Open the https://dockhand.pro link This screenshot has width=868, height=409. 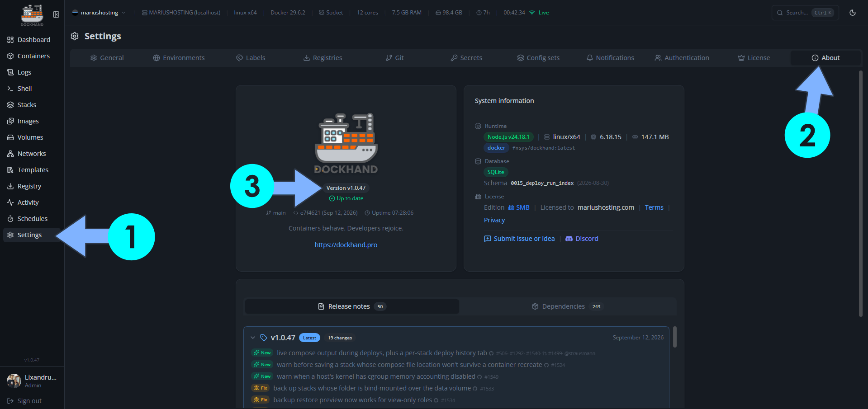pos(346,245)
